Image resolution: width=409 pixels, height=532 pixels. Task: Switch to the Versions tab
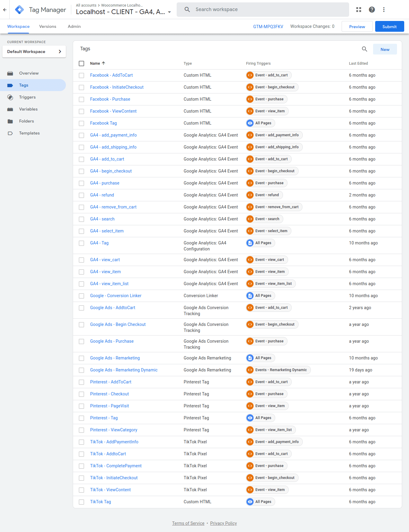point(48,26)
